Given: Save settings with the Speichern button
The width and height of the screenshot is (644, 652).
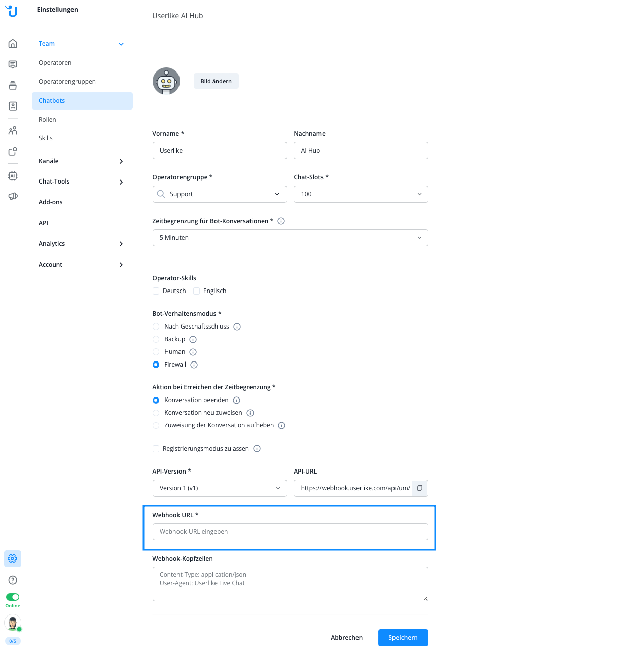Looking at the screenshot, I should tap(403, 638).
